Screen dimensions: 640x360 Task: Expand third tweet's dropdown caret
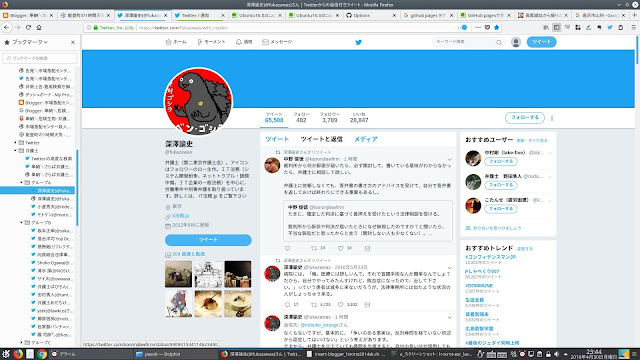coord(449,318)
